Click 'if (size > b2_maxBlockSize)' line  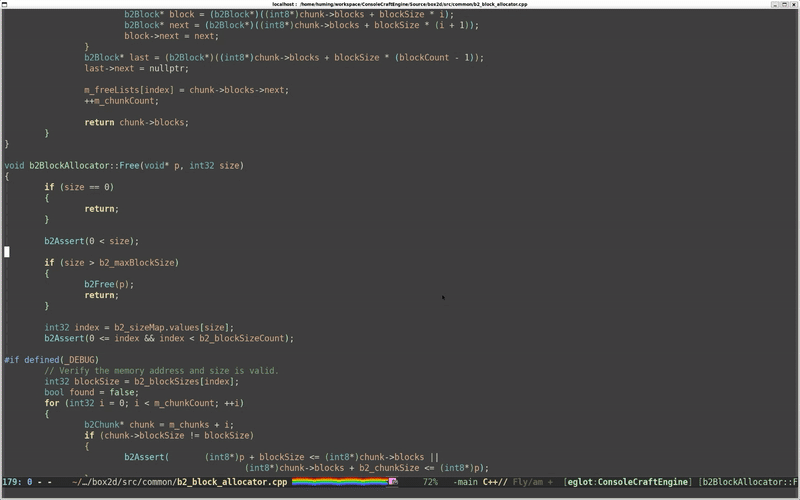click(x=111, y=262)
